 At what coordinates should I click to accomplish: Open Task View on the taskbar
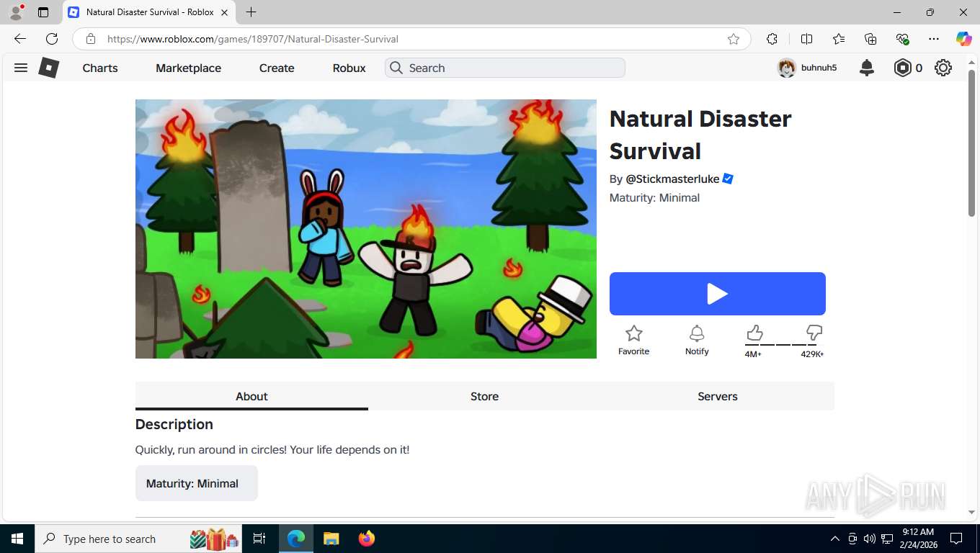pos(259,539)
